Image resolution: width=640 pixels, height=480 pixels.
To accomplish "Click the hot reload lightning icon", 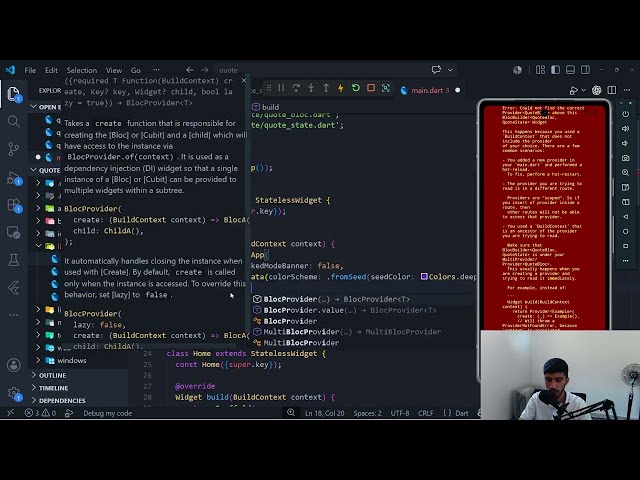I will (340, 88).
